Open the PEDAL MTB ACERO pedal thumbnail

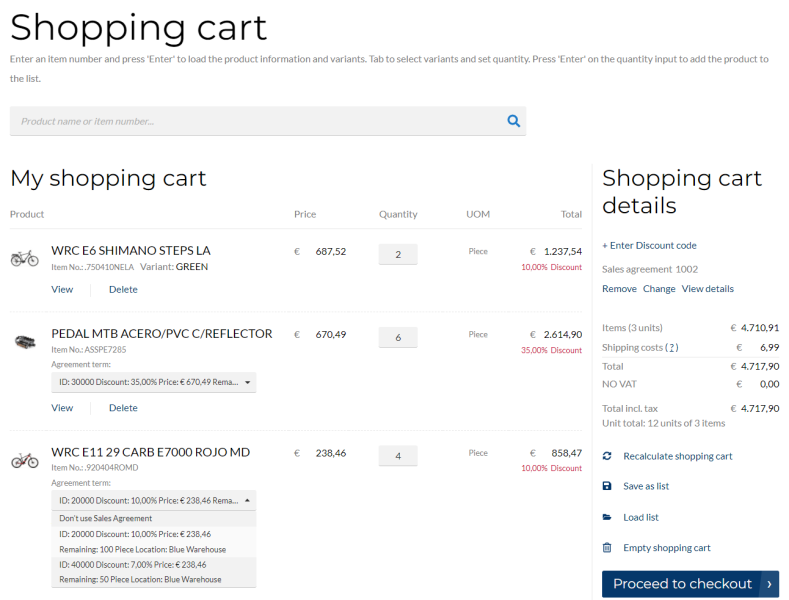click(25, 342)
